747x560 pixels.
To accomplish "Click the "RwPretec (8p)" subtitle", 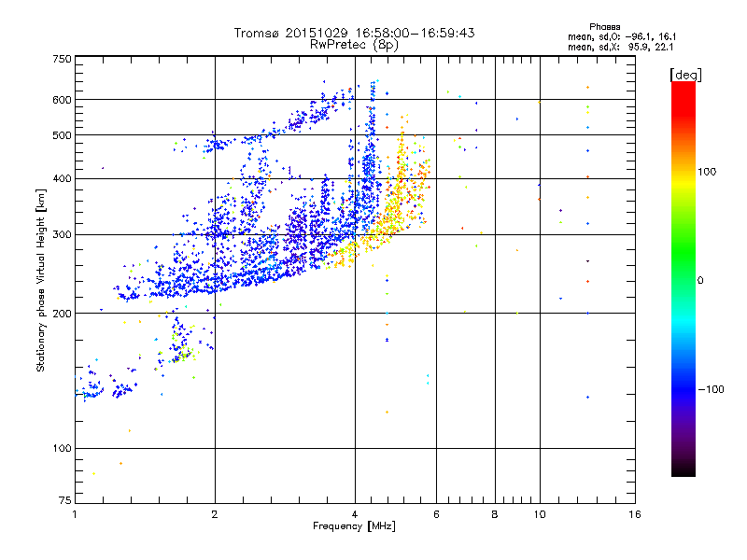I will pyautogui.click(x=354, y=45).
